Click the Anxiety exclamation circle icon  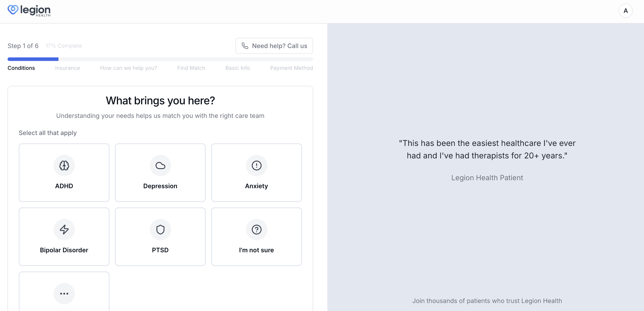coord(256,165)
